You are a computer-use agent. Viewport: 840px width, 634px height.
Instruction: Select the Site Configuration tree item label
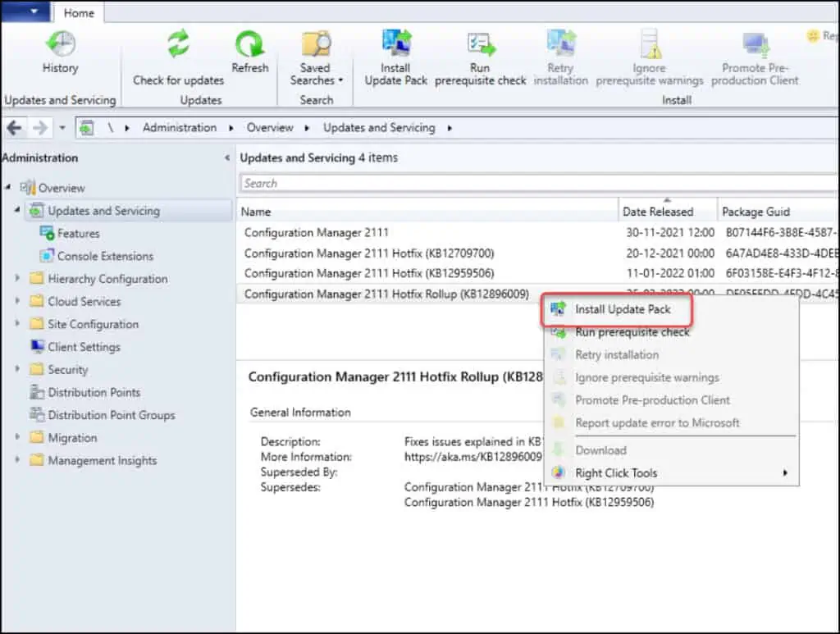[94, 324]
